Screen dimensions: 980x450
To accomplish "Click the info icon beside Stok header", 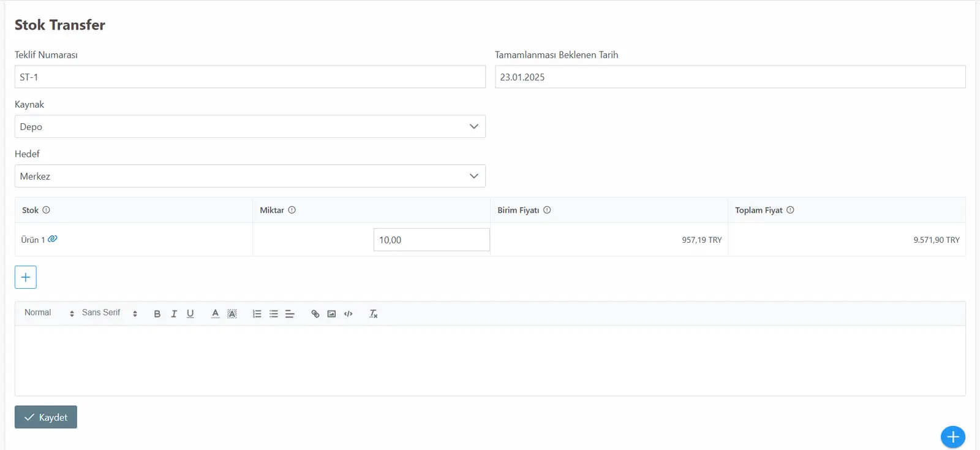I will pyautogui.click(x=46, y=210).
